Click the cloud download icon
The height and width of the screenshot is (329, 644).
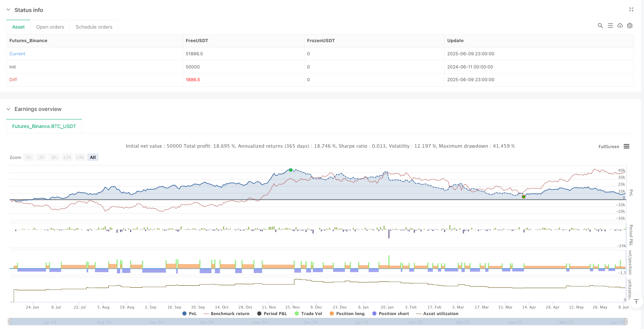620,26
